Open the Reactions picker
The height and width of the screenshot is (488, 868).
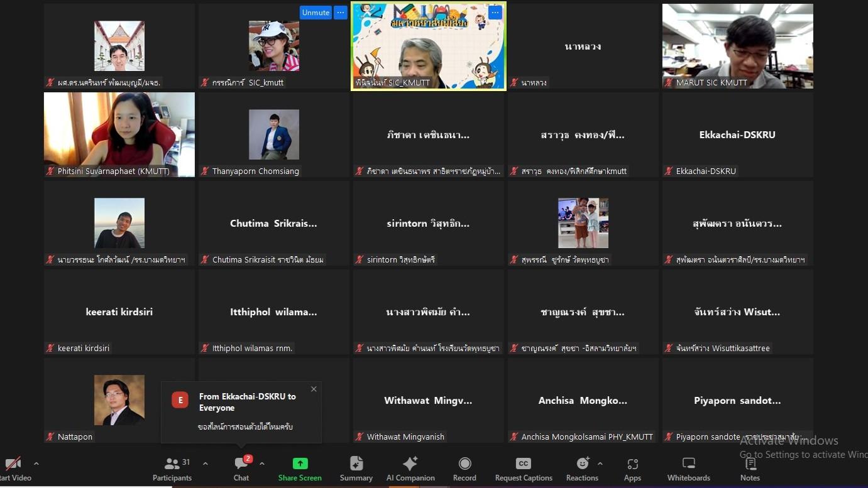click(x=582, y=469)
